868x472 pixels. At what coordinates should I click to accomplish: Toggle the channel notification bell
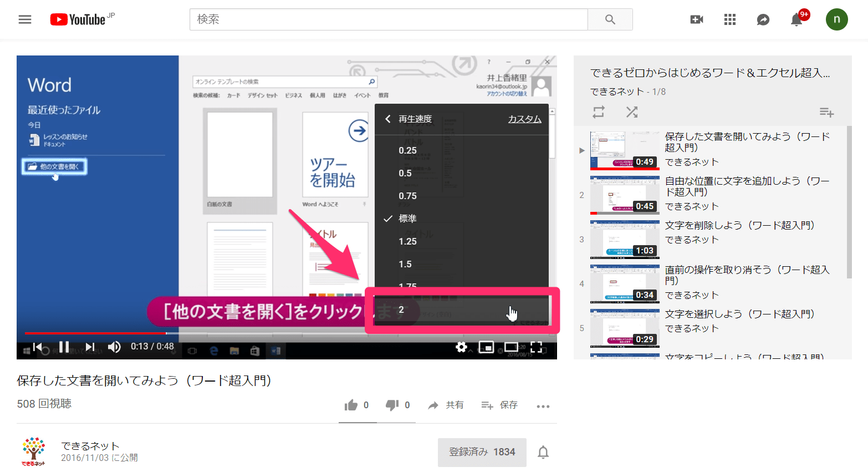(543, 453)
